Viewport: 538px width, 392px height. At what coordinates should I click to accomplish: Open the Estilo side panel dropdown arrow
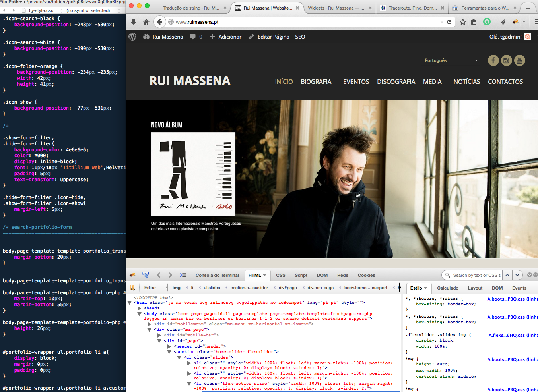coord(426,288)
